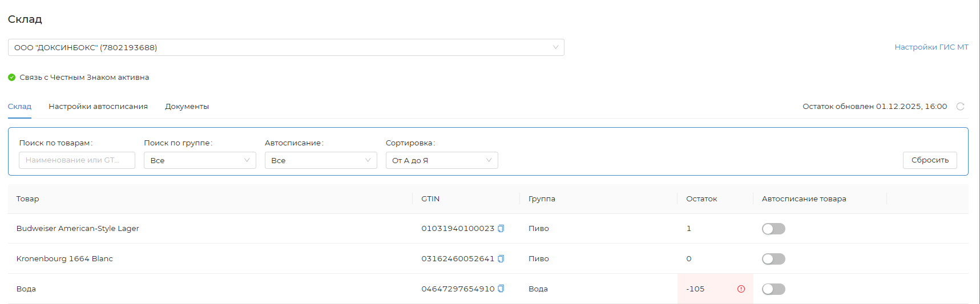Switch on auto write-off for Вода

[x=773, y=289]
